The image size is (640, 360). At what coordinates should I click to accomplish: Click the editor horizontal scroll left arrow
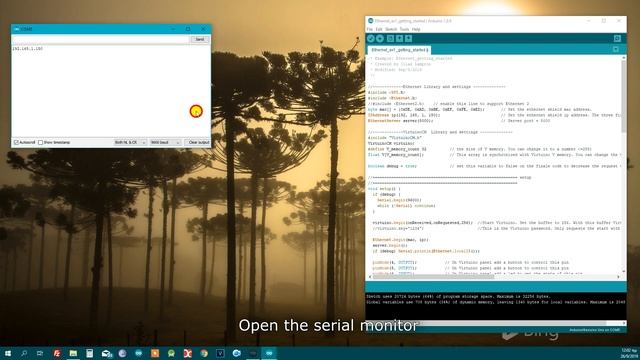(370, 277)
